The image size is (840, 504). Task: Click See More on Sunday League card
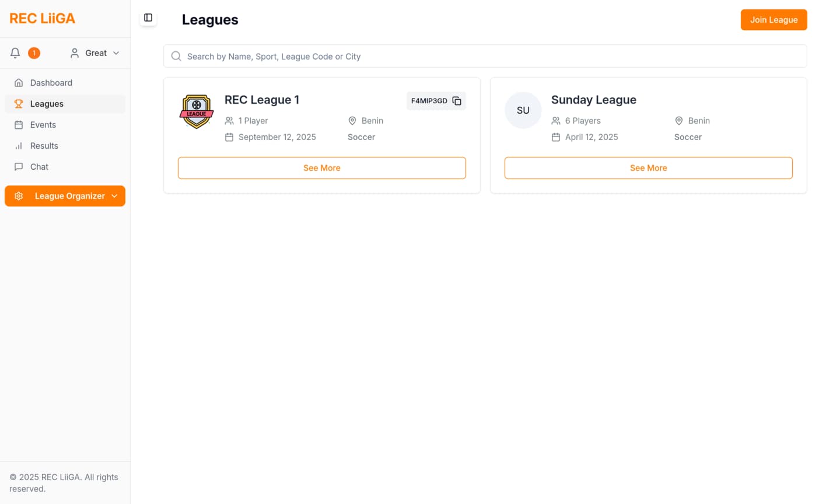(x=648, y=168)
